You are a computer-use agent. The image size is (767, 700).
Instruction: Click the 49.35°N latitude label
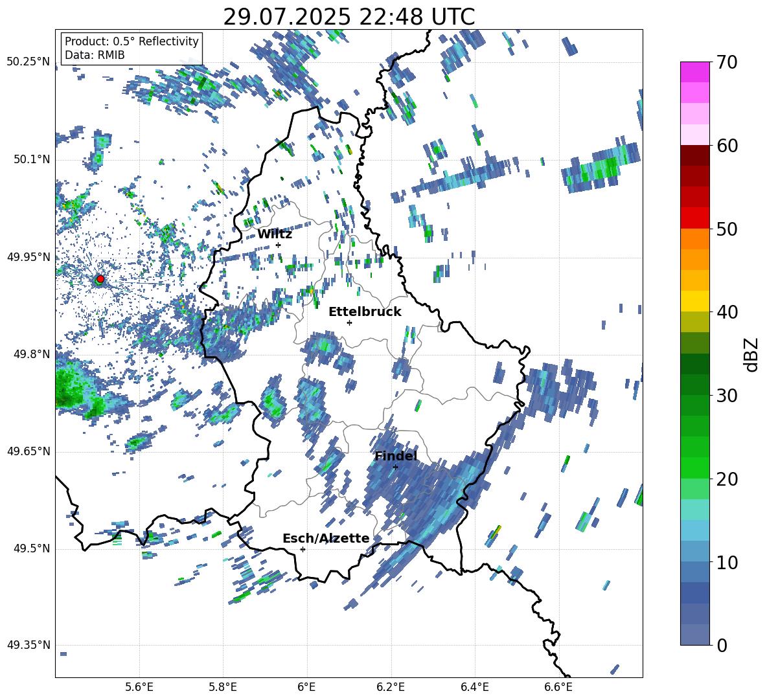pyautogui.click(x=29, y=645)
